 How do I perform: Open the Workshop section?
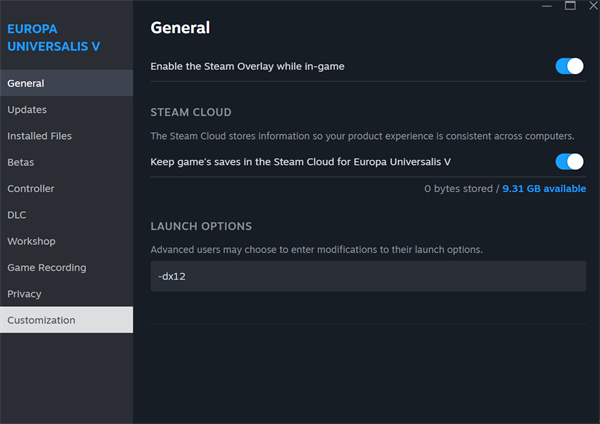pyautogui.click(x=66, y=241)
